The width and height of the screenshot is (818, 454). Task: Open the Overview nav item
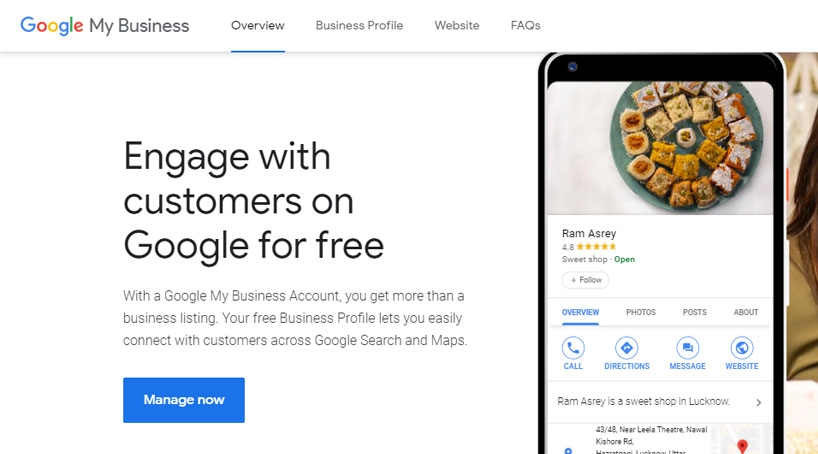click(258, 26)
